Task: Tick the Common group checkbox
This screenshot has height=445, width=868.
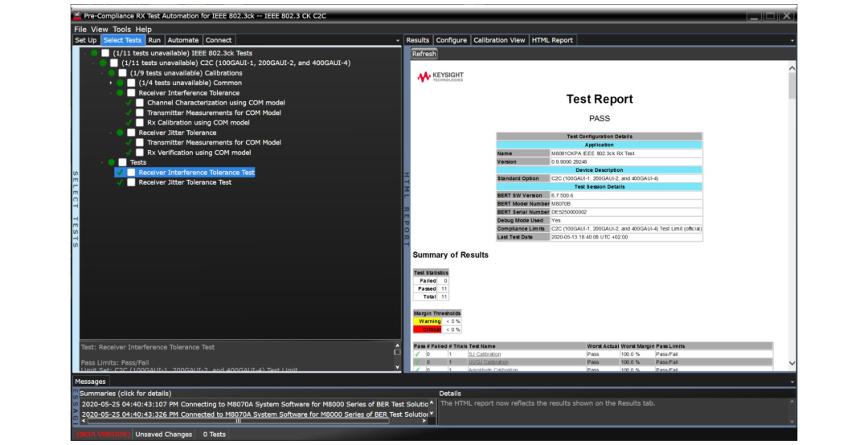Action: point(131,83)
